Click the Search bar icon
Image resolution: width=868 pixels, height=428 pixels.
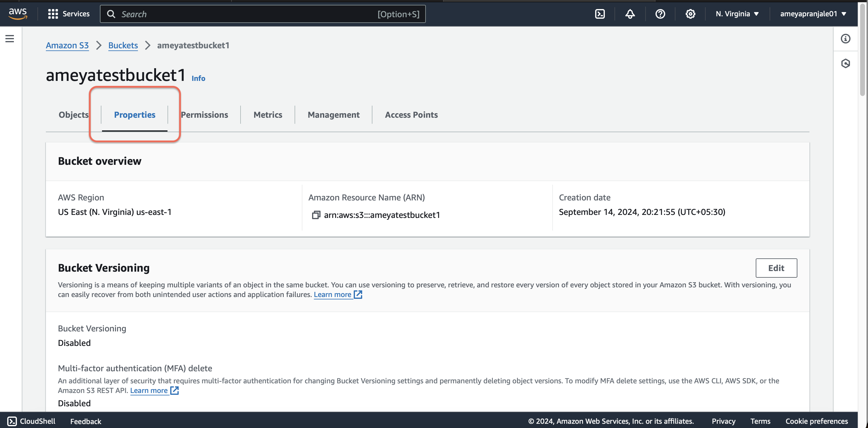point(111,14)
